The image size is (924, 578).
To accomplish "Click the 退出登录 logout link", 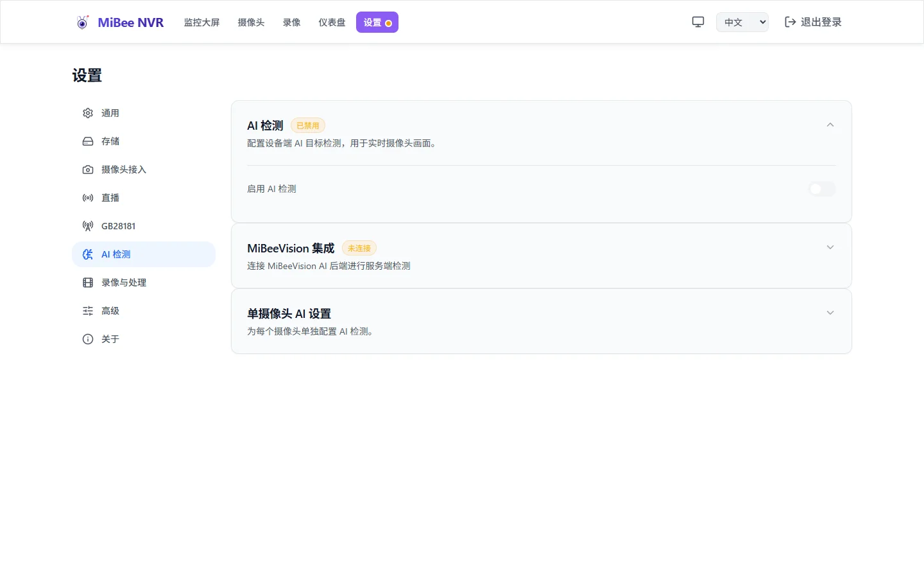I will point(813,22).
